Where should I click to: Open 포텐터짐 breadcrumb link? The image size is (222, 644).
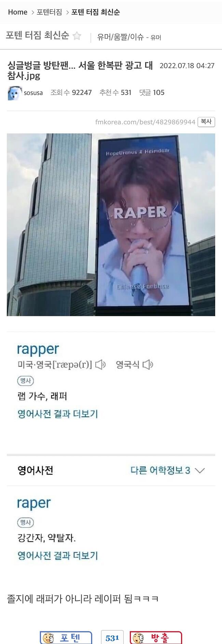50,12
